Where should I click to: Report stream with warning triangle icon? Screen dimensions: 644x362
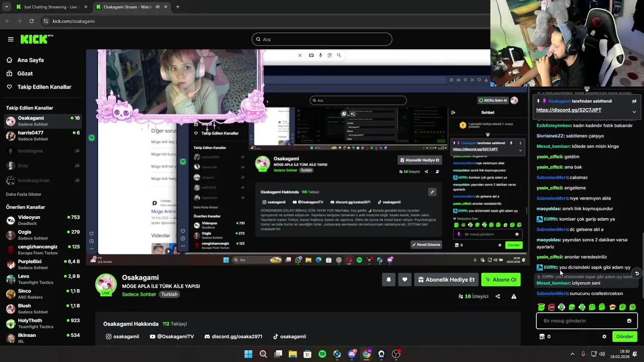coord(514,296)
